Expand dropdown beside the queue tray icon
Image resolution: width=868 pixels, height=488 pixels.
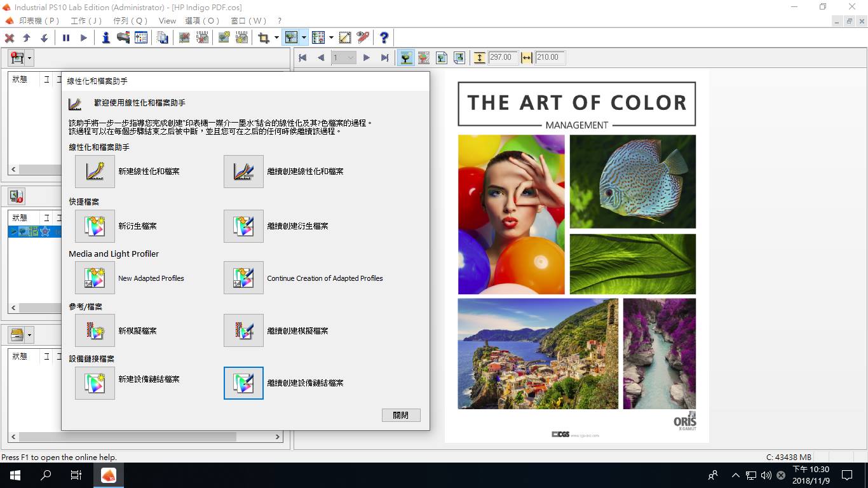tap(29, 334)
